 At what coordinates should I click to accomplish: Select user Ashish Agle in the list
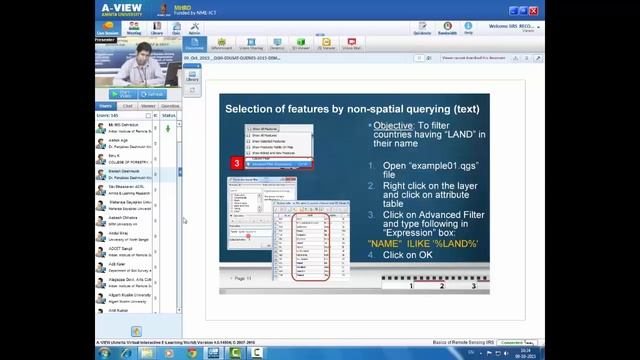pyautogui.click(x=124, y=143)
